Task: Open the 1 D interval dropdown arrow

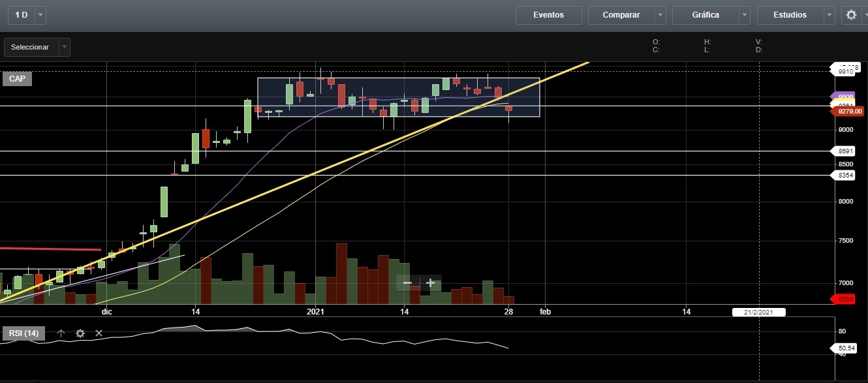Action: 40,15
